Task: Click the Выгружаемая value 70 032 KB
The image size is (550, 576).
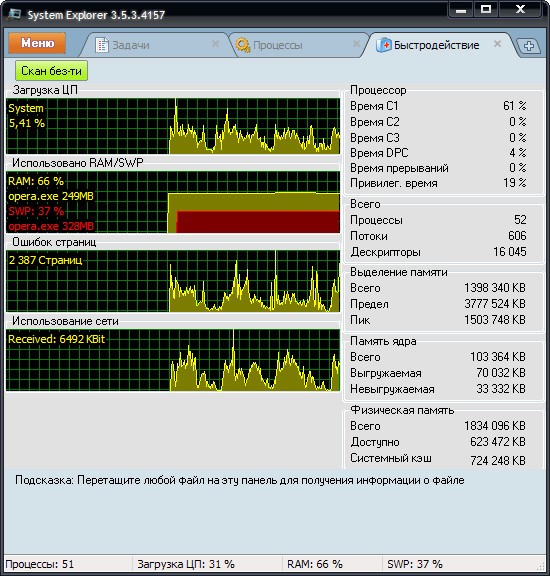Action: [x=501, y=373]
